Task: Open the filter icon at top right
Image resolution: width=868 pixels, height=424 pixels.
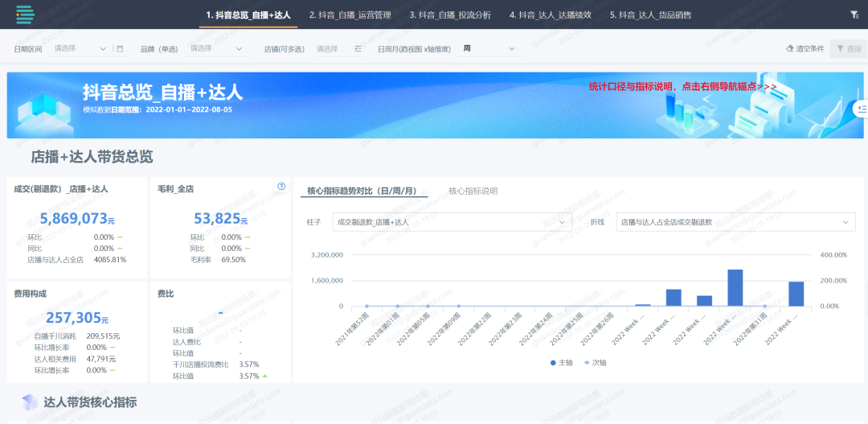Action: tap(854, 15)
